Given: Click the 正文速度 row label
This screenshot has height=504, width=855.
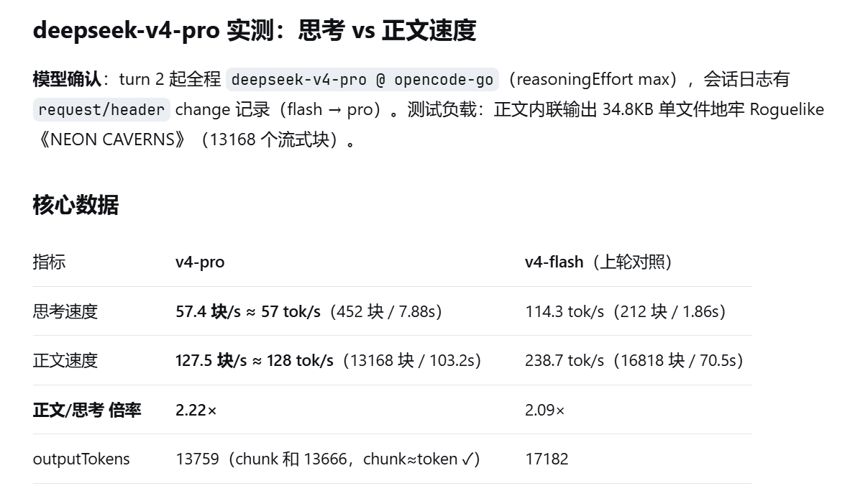Looking at the screenshot, I should (x=65, y=360).
